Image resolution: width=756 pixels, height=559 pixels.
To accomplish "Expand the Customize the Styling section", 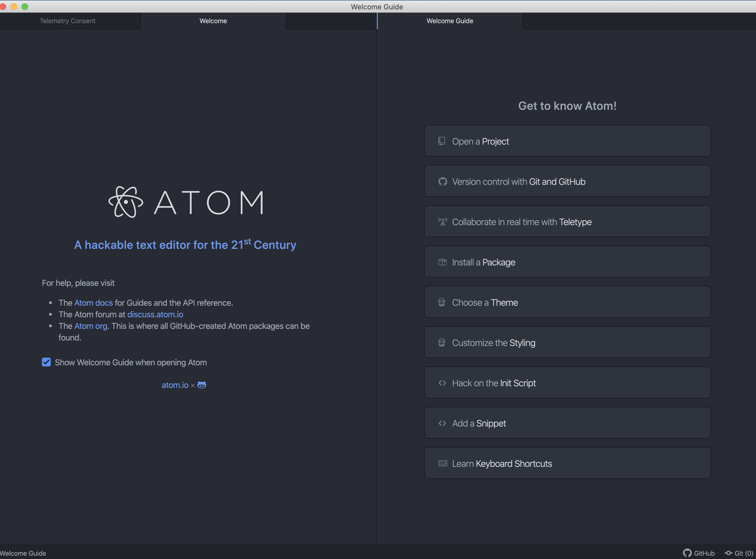I will pyautogui.click(x=567, y=342).
